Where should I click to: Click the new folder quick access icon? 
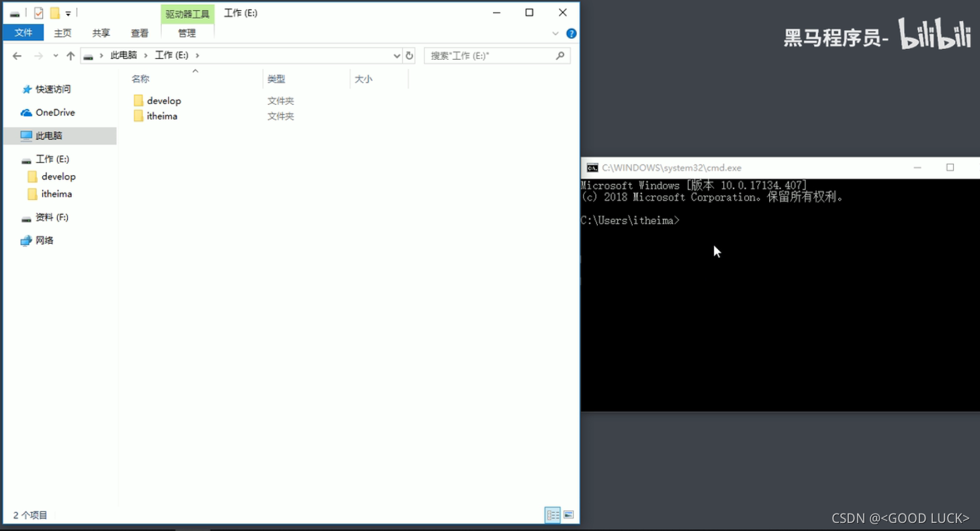pos(55,12)
